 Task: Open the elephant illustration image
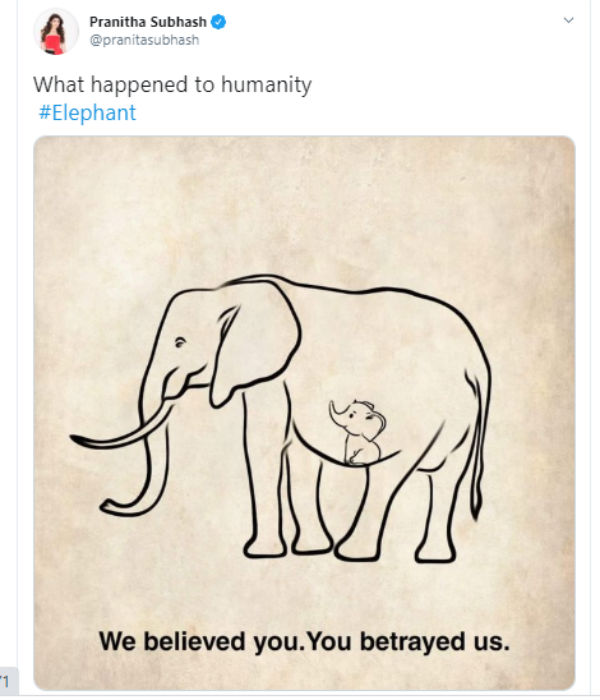pos(304,413)
